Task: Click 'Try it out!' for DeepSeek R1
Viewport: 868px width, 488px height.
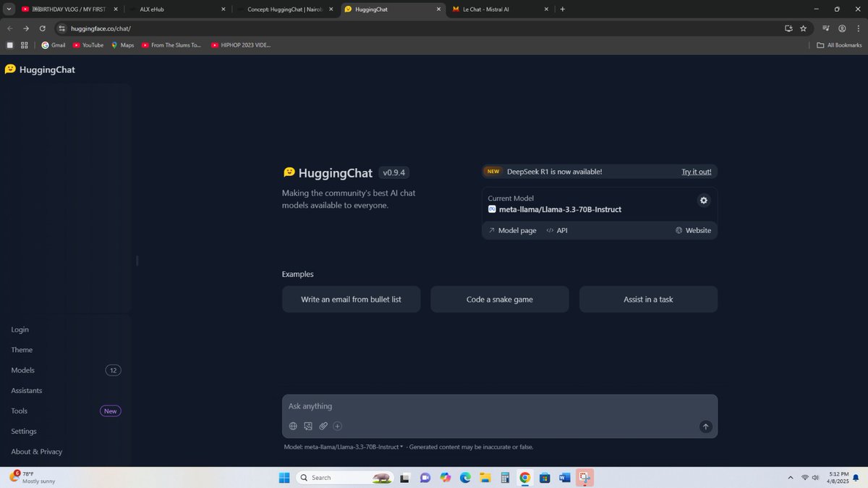Action: [696, 172]
